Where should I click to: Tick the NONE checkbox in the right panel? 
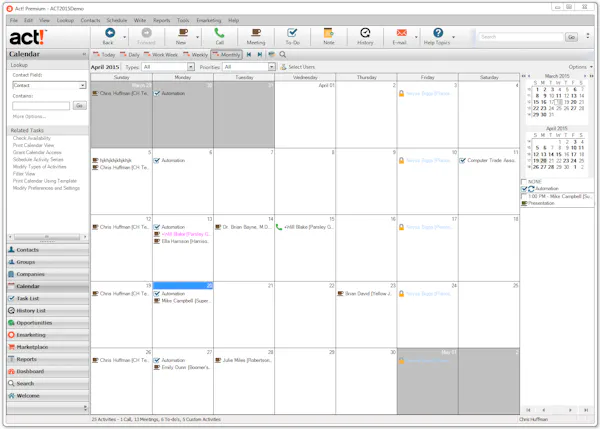tap(524, 181)
